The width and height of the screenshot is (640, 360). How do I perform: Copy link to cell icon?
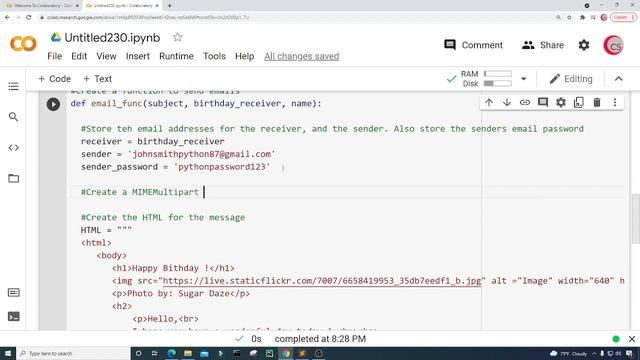point(525,102)
